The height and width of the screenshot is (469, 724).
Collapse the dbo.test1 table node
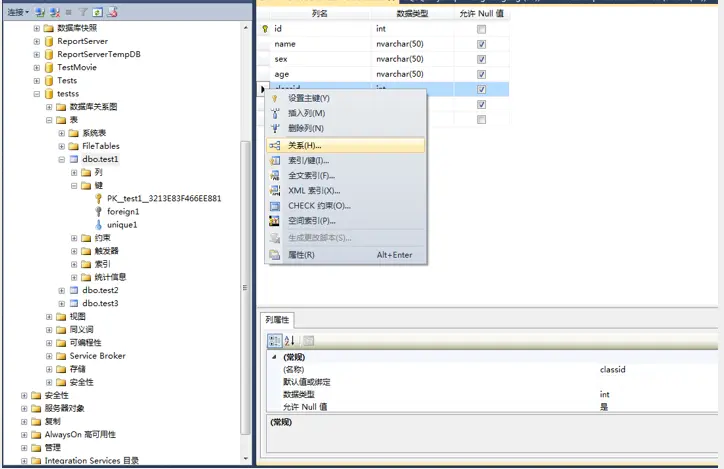tap(62, 159)
